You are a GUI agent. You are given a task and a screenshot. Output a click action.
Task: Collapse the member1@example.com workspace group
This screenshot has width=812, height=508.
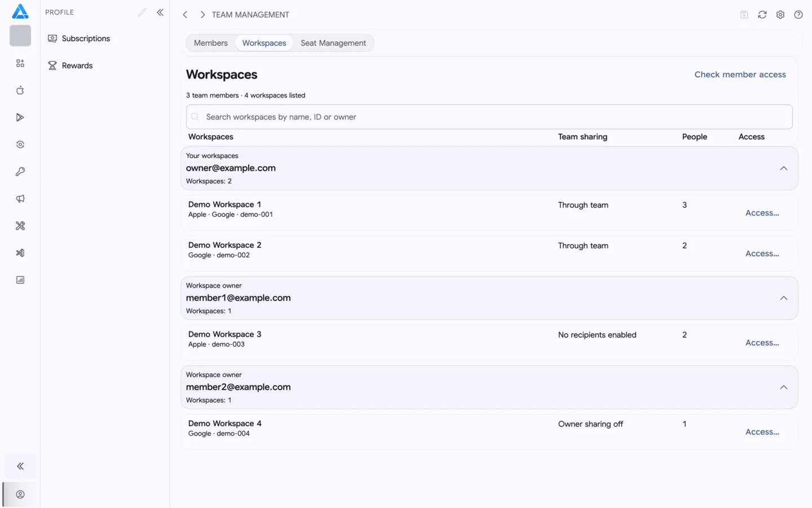tap(784, 298)
